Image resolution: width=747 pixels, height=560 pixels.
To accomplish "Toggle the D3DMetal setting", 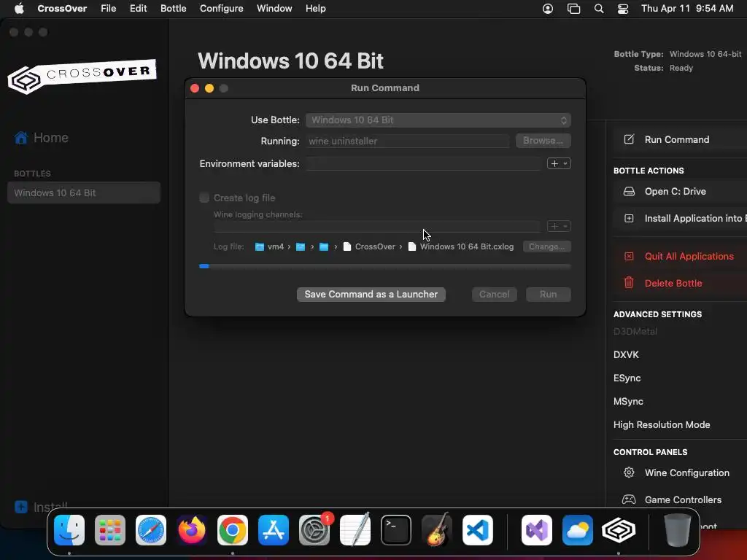I will pyautogui.click(x=635, y=332).
